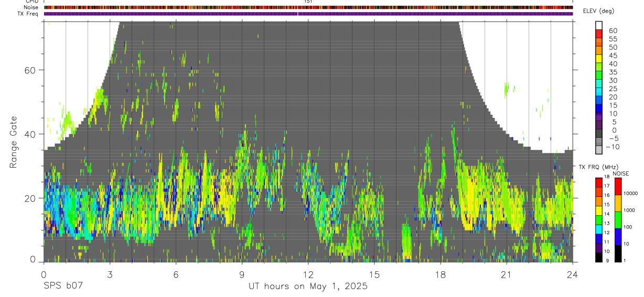Select the black 9 MHz TX frequency swatch
The image size is (644, 297).
click(599, 257)
